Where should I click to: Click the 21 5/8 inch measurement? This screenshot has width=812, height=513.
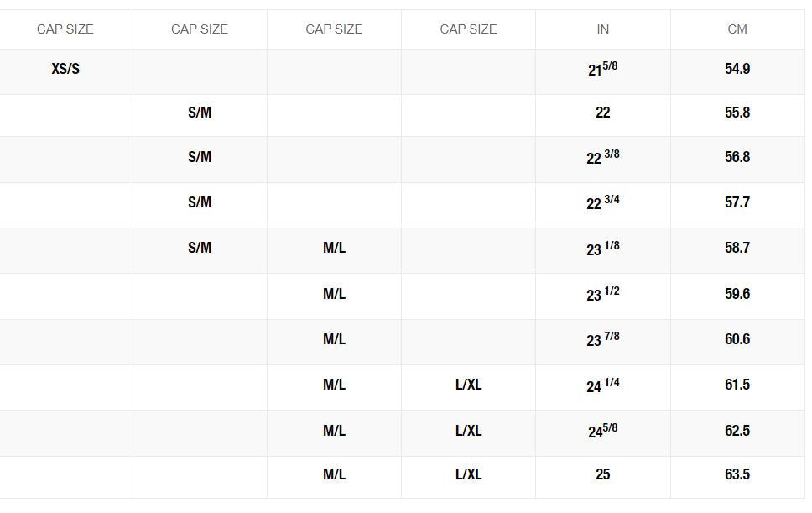pos(602,70)
